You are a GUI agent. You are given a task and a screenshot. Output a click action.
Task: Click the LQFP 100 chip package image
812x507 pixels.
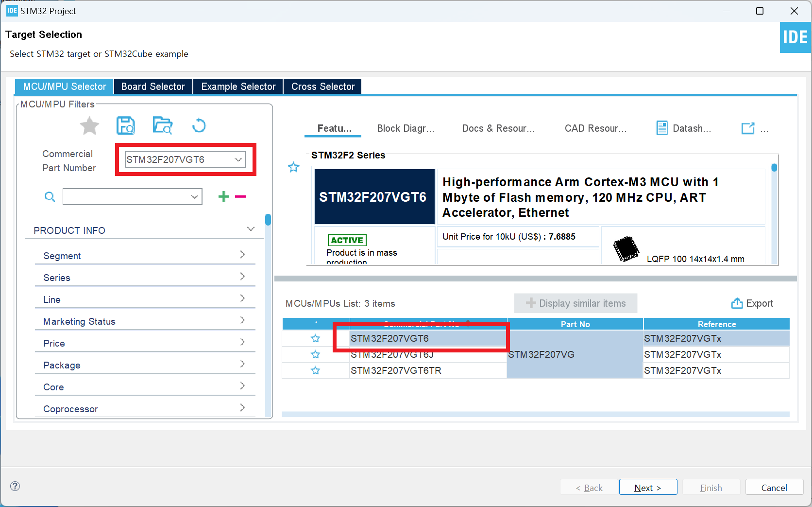coord(626,248)
